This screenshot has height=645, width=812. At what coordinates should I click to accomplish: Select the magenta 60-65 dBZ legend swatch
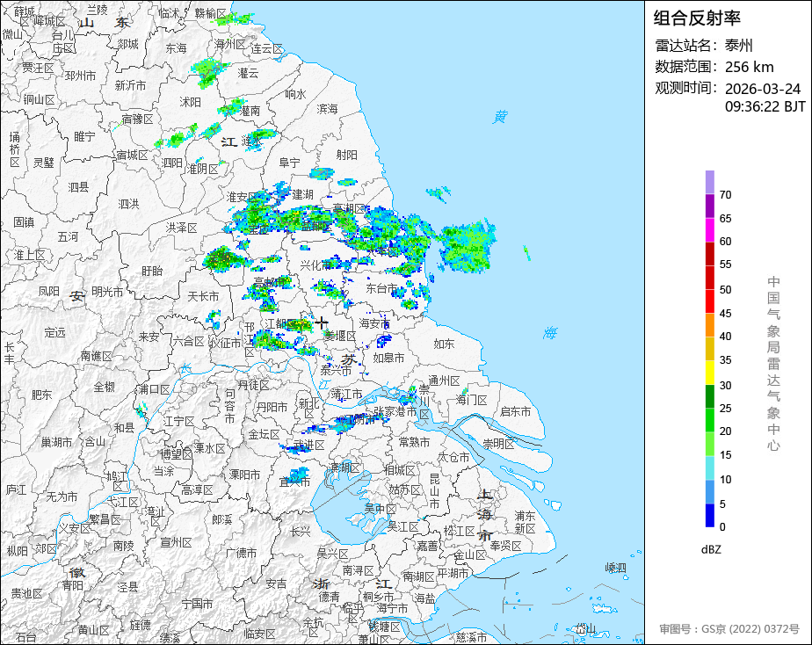(709, 230)
